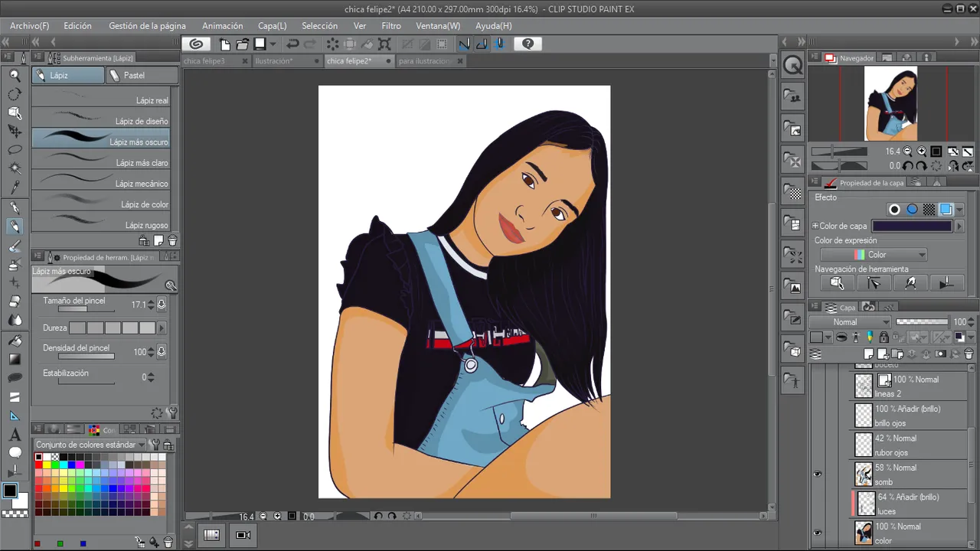Click the Save icon in toolbar

(x=260, y=44)
